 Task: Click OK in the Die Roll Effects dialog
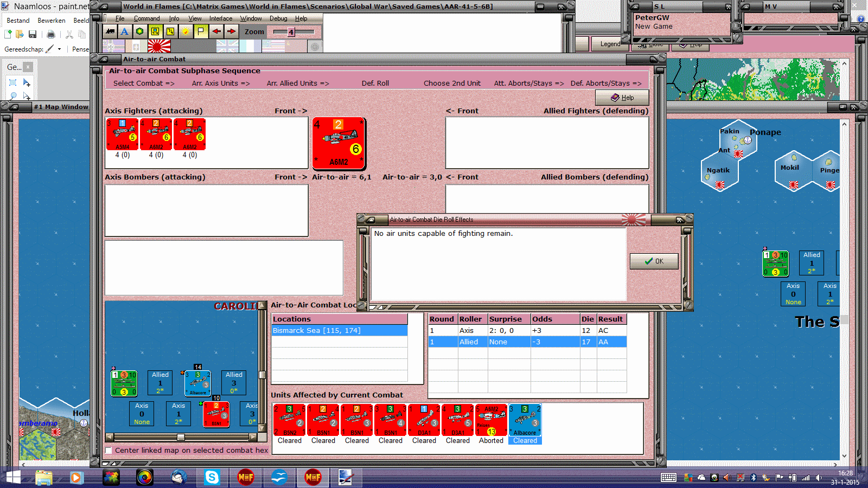[x=654, y=261]
